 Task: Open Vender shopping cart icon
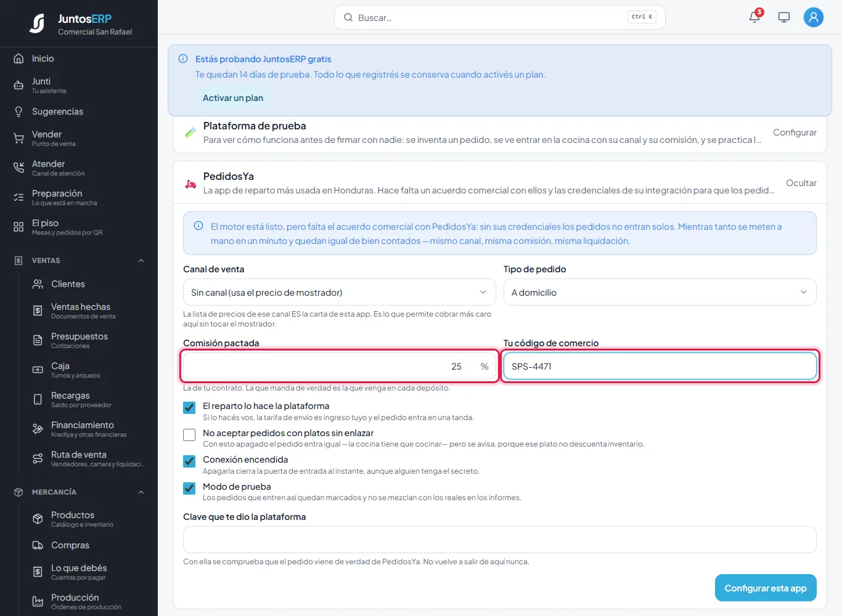coord(18,138)
